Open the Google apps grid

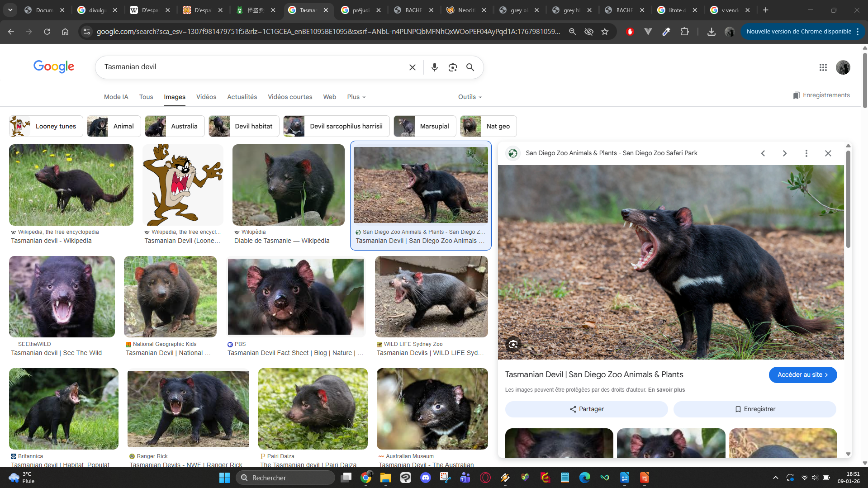[823, 67]
